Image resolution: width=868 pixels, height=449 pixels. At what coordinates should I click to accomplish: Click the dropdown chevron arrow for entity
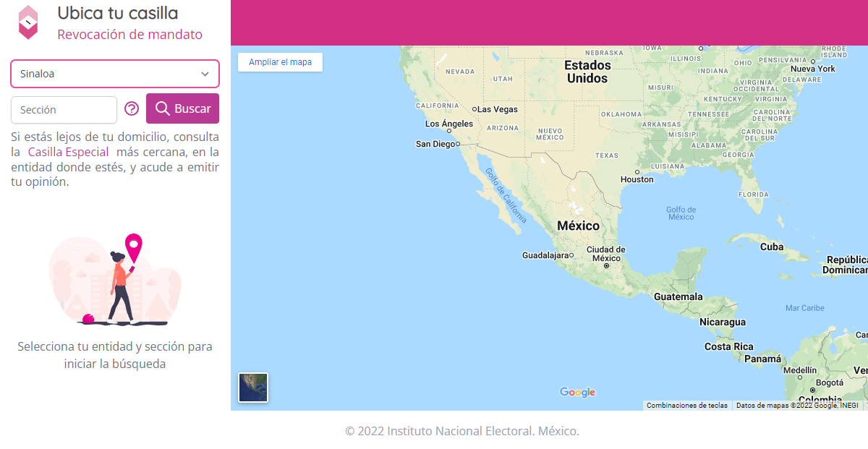pyautogui.click(x=205, y=74)
